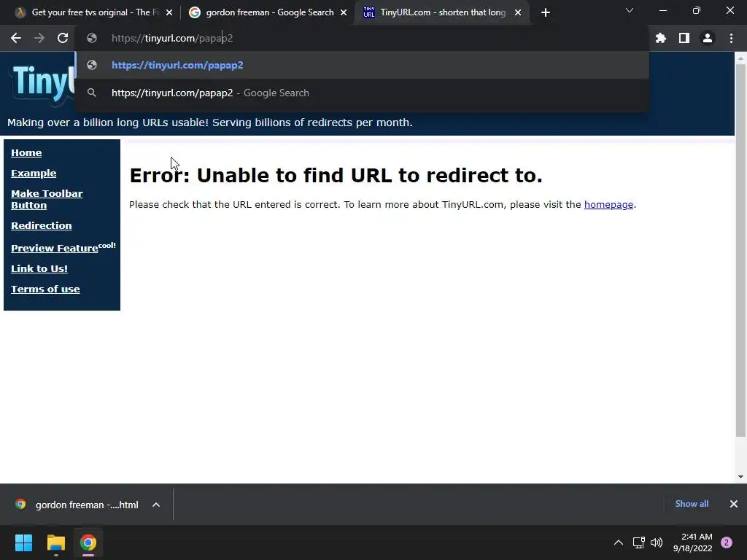Open the clock showing 2:41 AM
747x560 pixels.
tap(693, 542)
